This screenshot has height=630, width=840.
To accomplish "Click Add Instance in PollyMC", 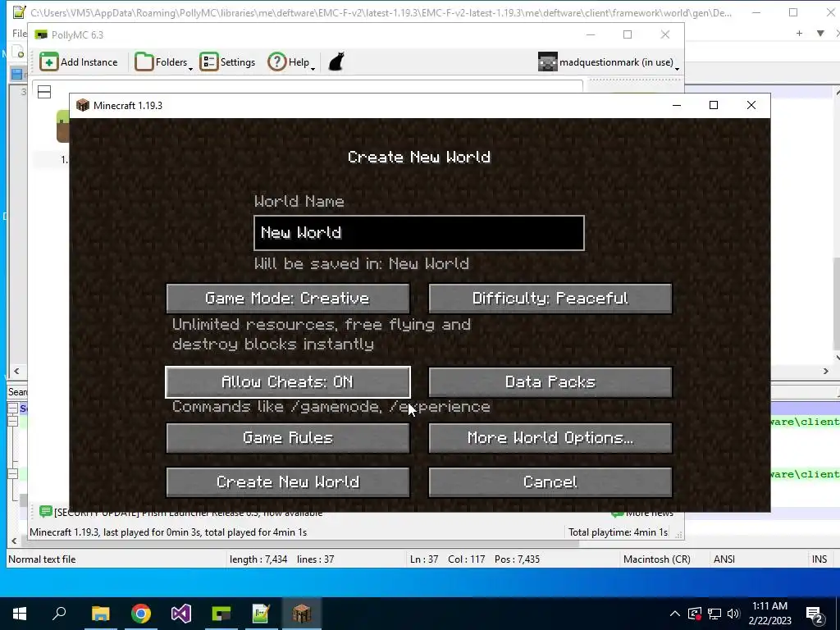I will pos(79,62).
